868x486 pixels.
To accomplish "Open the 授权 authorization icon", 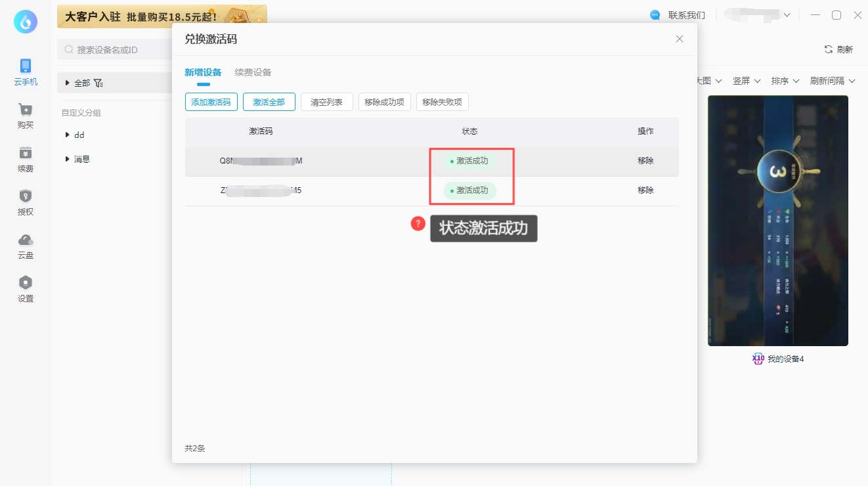I will tap(26, 196).
